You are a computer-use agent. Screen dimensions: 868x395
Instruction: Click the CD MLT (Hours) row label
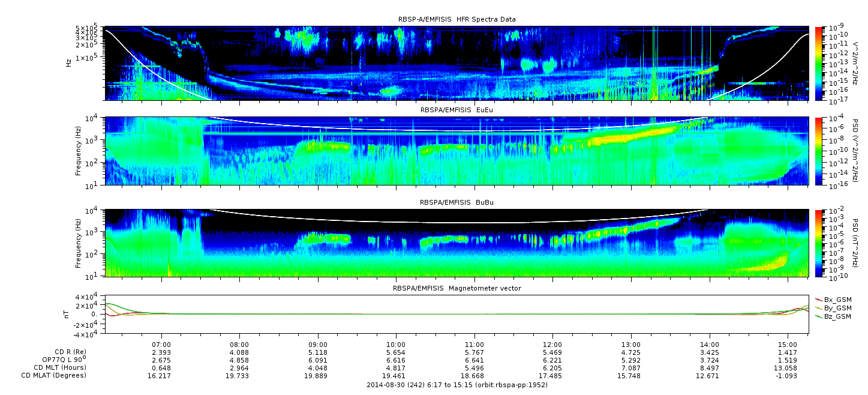tap(59, 367)
